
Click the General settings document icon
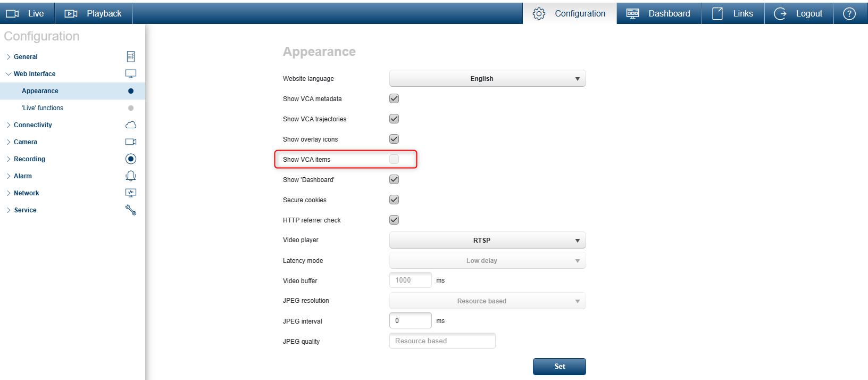click(131, 56)
